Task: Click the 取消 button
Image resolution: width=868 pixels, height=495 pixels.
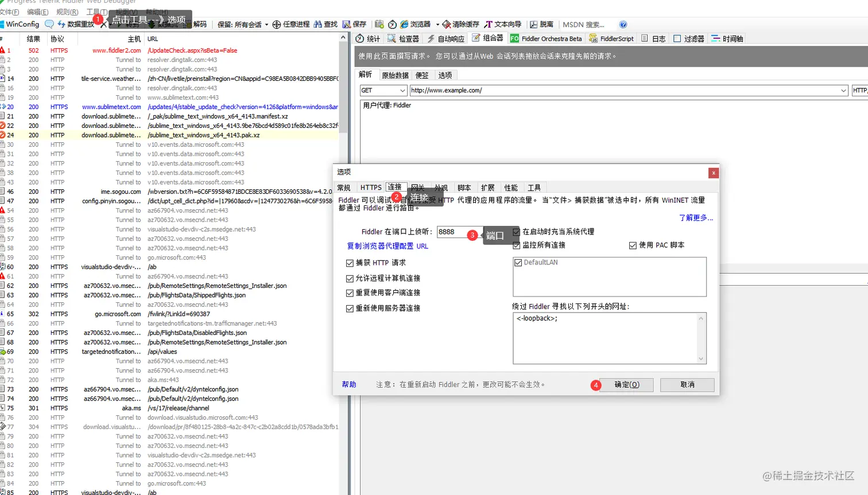Action: (687, 384)
